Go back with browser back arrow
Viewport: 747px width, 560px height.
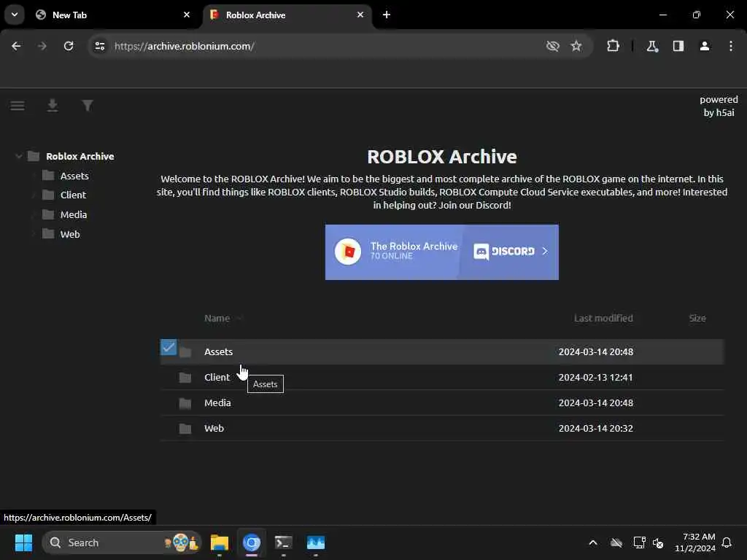coord(16,46)
